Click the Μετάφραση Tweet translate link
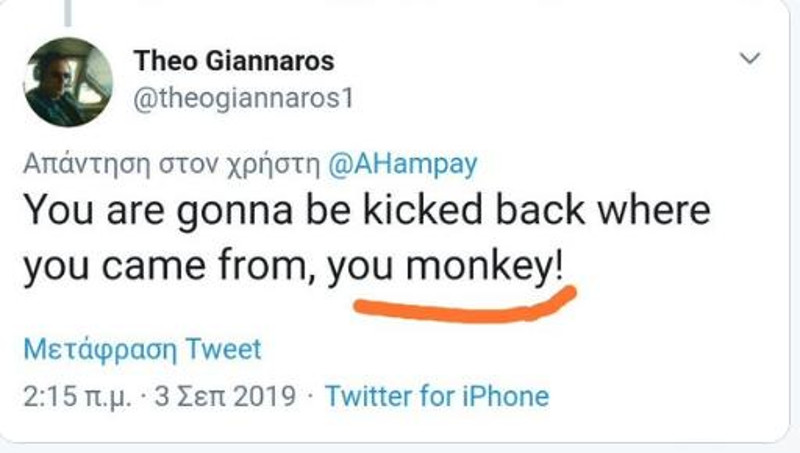 142,350
